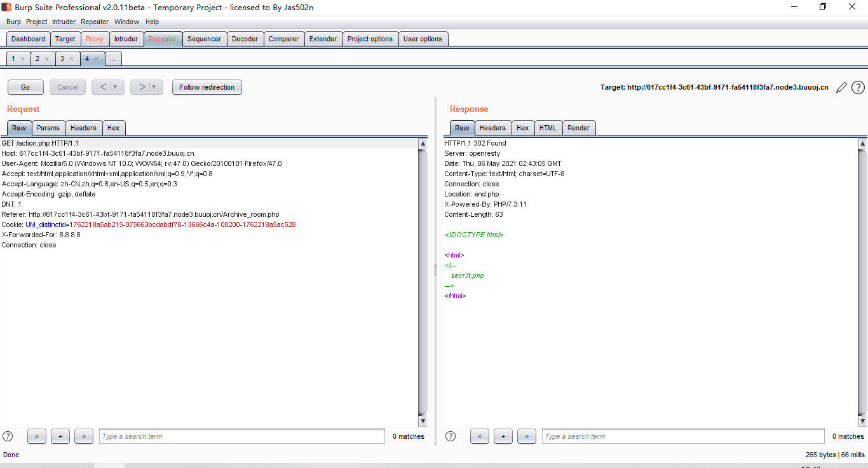Click response search plus options button
Viewport: 868px width, 468px height.
[503, 436]
